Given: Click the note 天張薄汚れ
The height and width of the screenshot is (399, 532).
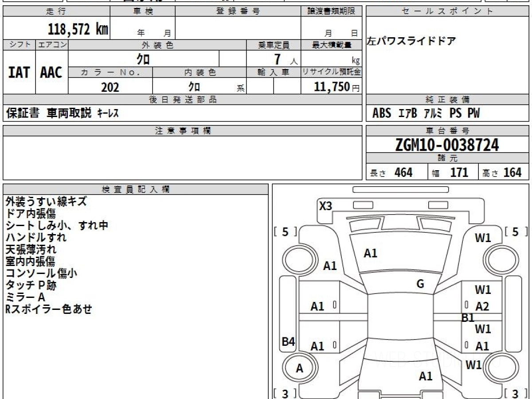Looking at the screenshot, I should 31,249.
